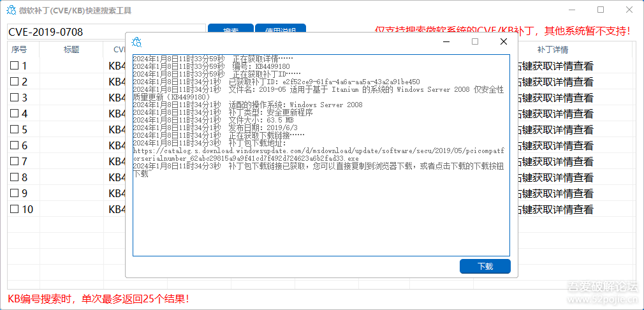Click the red KB编号搜索时 notice text
The height and width of the screenshot is (310, 644).
(x=99, y=299)
